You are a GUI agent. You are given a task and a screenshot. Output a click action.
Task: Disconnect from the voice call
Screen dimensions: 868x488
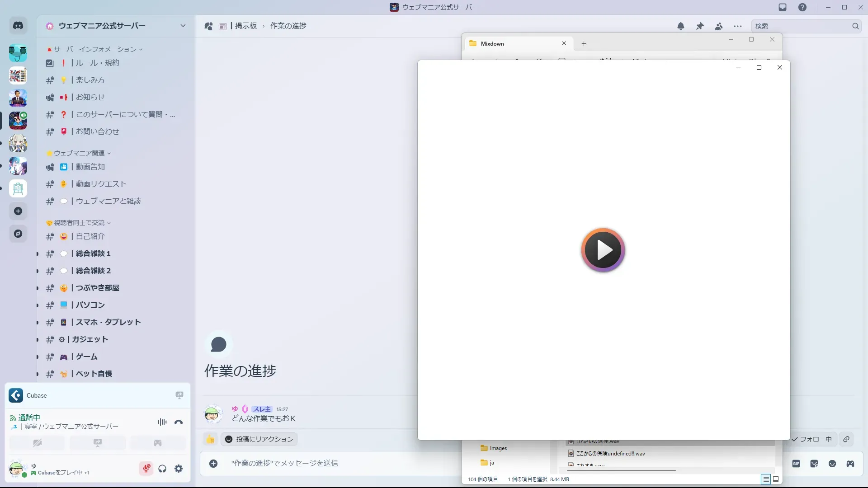pyautogui.click(x=179, y=422)
